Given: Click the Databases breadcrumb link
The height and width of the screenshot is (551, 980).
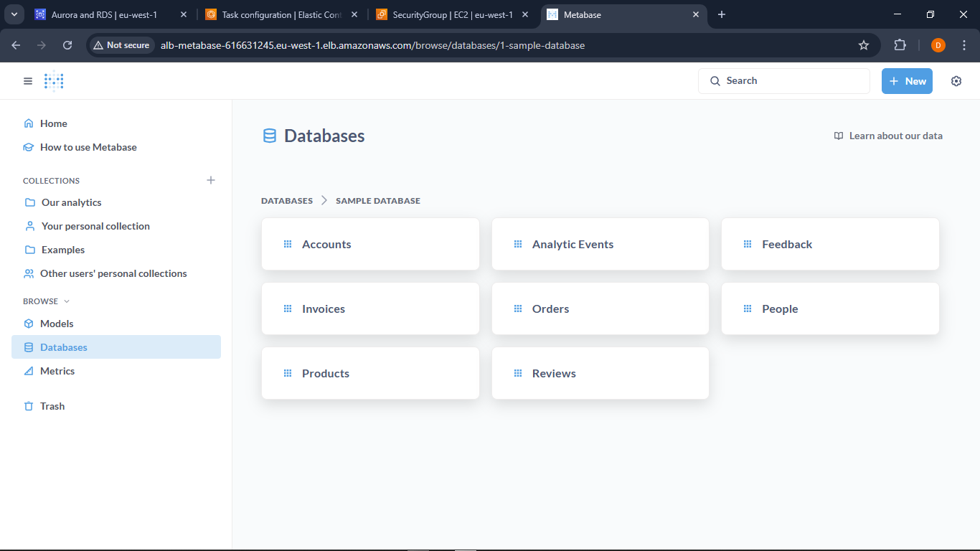Looking at the screenshot, I should (286, 201).
